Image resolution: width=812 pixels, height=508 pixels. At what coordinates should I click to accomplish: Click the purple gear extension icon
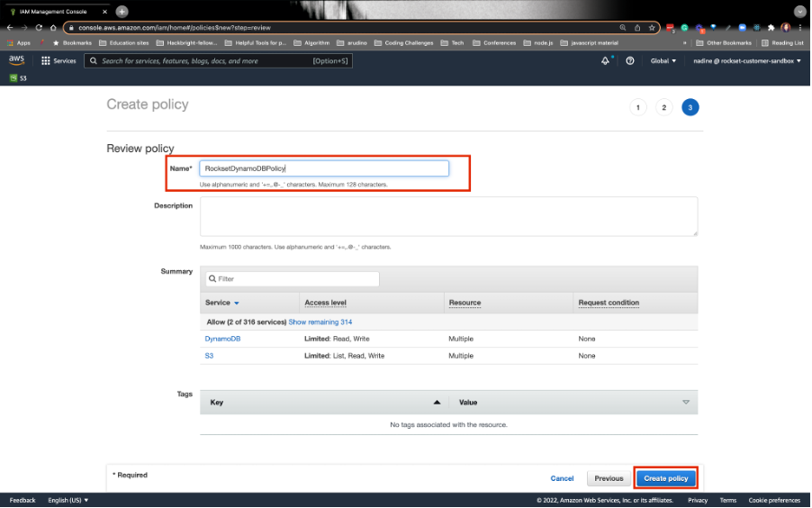(x=699, y=28)
